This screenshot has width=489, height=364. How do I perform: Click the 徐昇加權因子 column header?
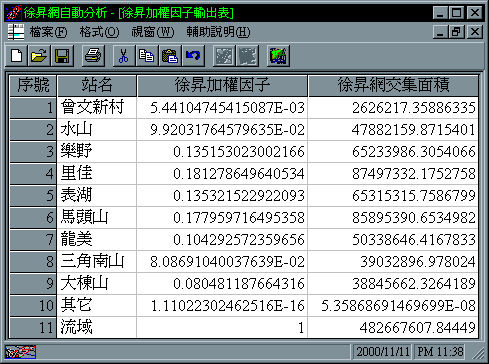222,86
